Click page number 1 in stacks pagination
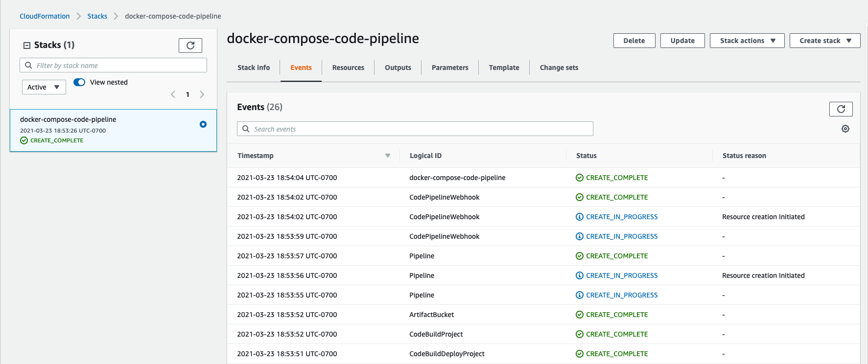 tap(188, 94)
